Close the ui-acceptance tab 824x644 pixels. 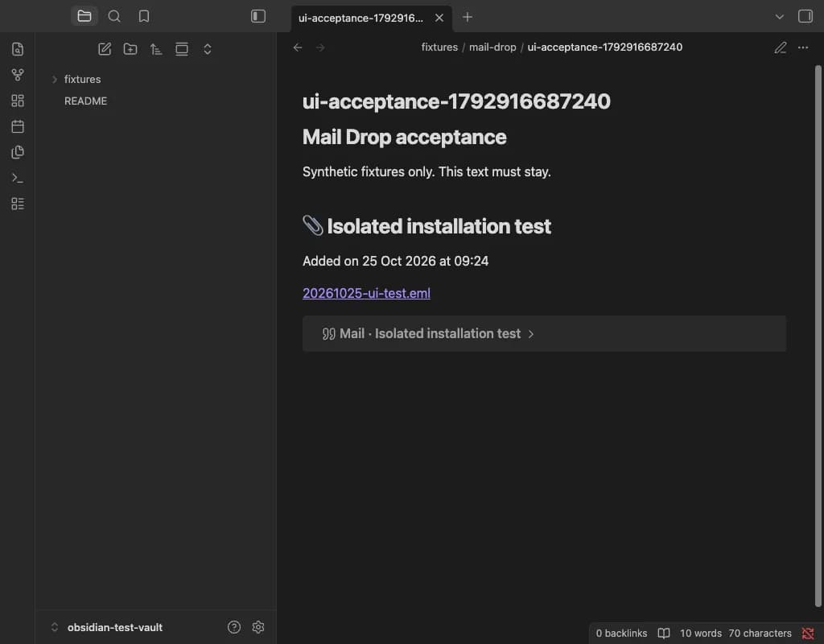pyautogui.click(x=439, y=18)
